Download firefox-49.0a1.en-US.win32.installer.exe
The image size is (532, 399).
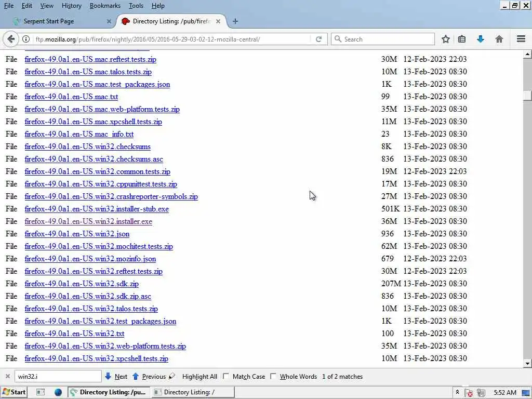(x=88, y=221)
